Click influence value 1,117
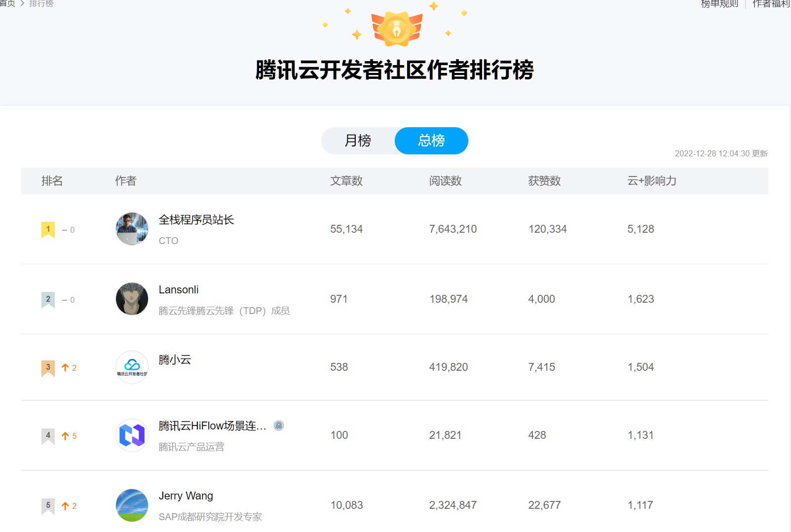This screenshot has width=791, height=532. coord(640,505)
